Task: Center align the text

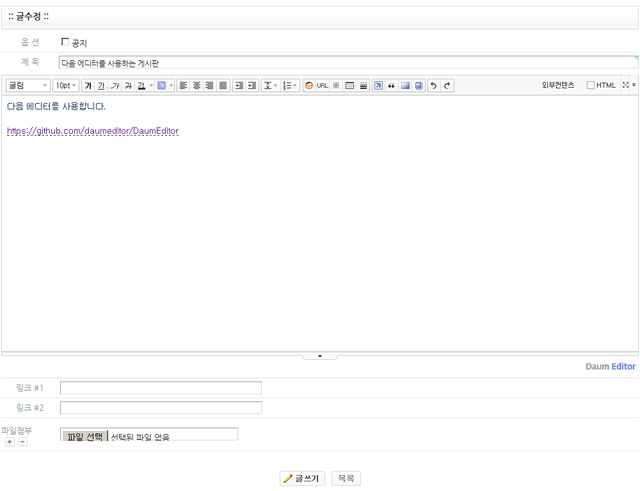Action: (196, 86)
